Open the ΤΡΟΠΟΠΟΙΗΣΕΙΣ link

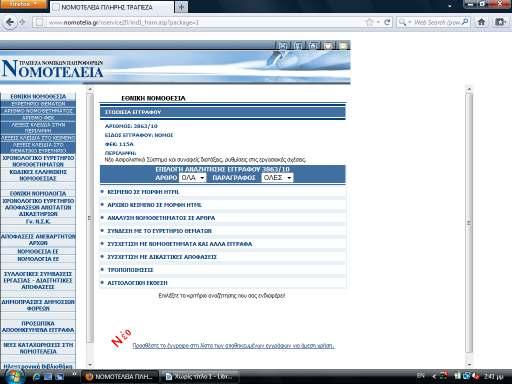coord(130,270)
